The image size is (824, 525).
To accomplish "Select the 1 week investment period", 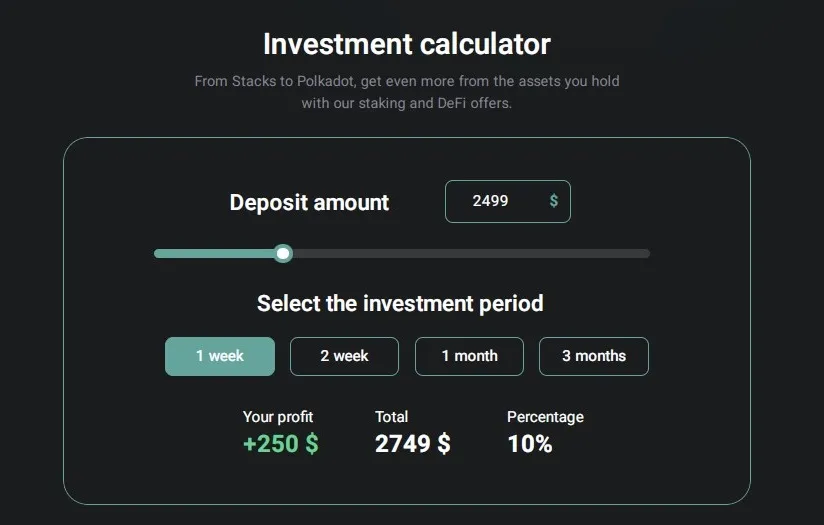I will [220, 356].
